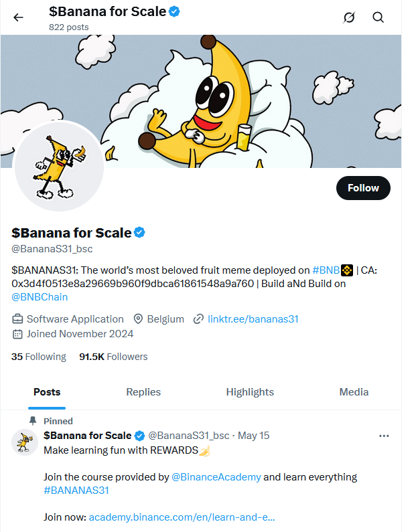
Task: Click the Grok icon in header
Action: click(x=348, y=17)
